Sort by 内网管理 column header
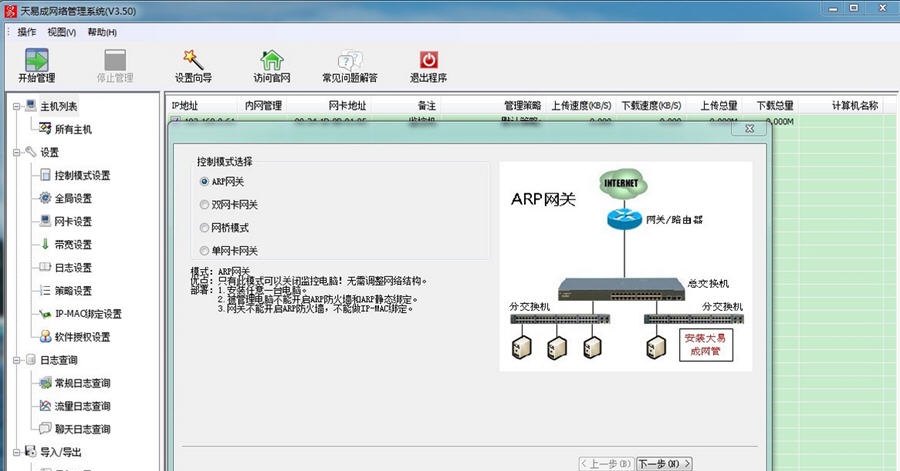Image resolution: width=900 pixels, height=471 pixels. coord(263,106)
